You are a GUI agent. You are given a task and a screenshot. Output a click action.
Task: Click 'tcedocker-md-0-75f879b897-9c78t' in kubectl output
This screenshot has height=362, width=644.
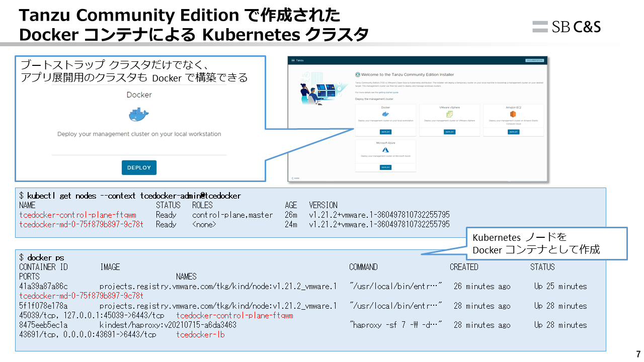pyautogui.click(x=81, y=224)
